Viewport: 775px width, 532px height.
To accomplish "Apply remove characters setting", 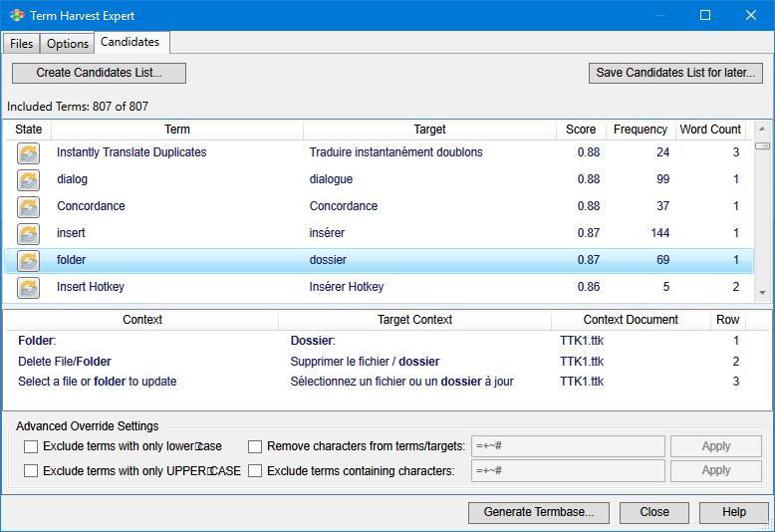I will (x=715, y=446).
